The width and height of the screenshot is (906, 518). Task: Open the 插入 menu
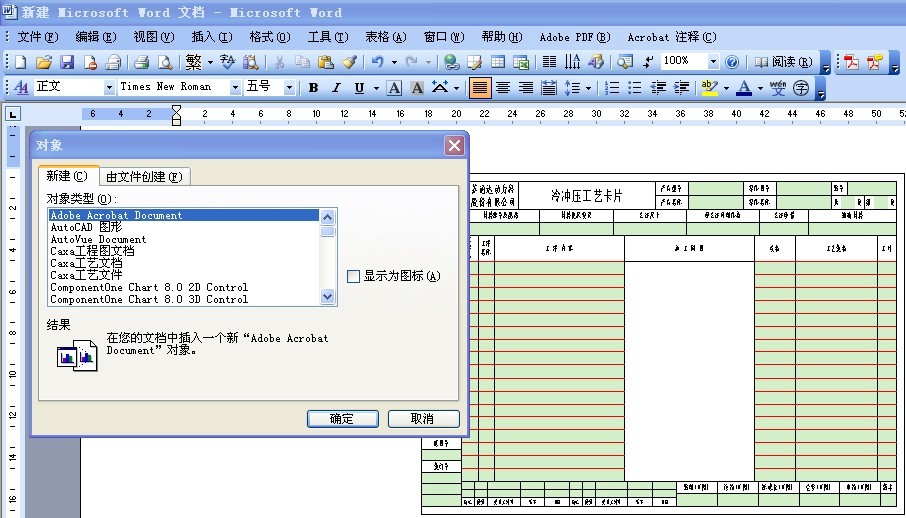pyautogui.click(x=211, y=37)
